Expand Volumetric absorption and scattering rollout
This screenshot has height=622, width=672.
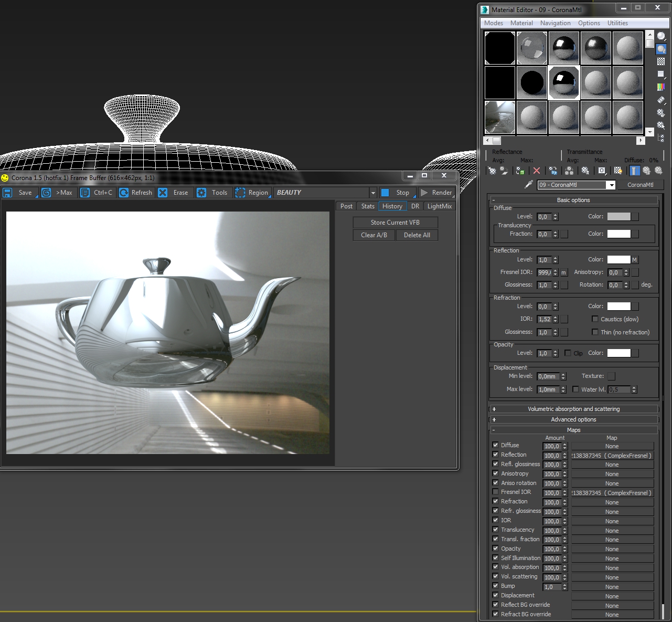pyautogui.click(x=573, y=409)
